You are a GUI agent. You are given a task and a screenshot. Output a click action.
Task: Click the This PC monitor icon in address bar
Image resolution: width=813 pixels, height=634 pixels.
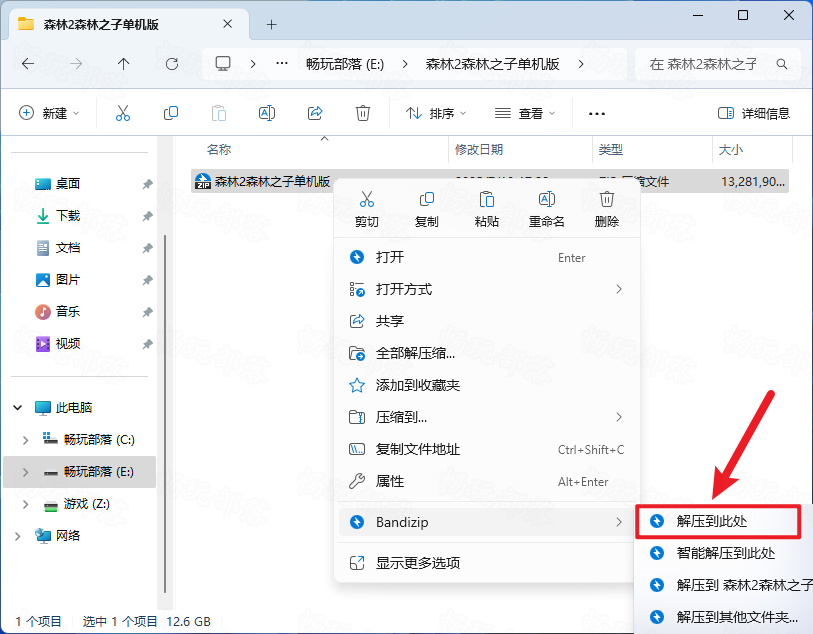tap(223, 64)
